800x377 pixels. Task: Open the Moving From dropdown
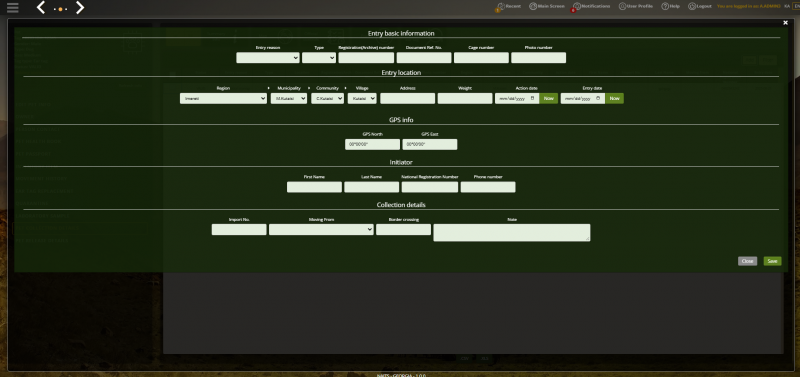coord(321,230)
